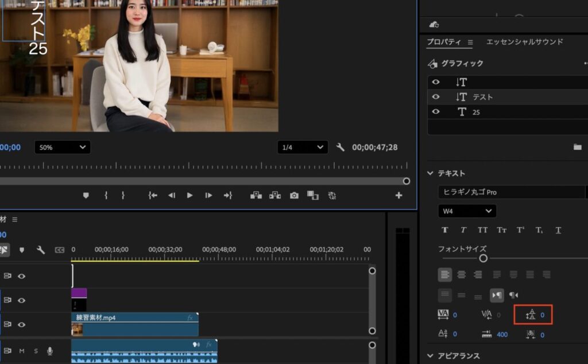Screen dimensions: 588x364
Task: Hide the テスト text layer
Action: point(435,97)
